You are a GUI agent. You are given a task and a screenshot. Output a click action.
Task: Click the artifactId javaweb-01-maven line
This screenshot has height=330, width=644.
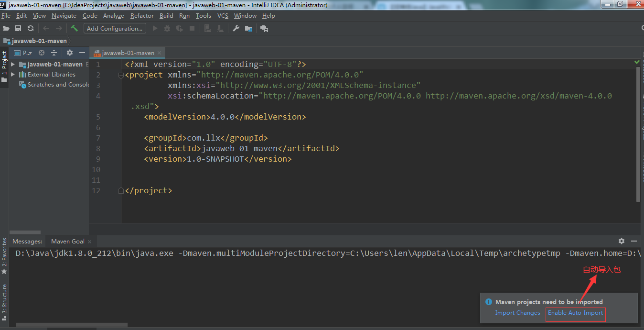point(242,148)
